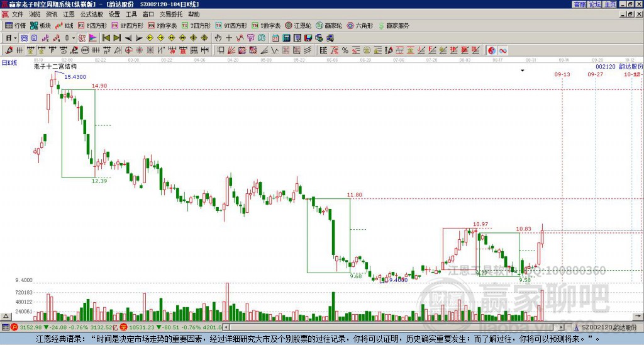Open 赢家服务 with the dollar icon
Viewport: 644px width, 345px height.
click(x=394, y=25)
